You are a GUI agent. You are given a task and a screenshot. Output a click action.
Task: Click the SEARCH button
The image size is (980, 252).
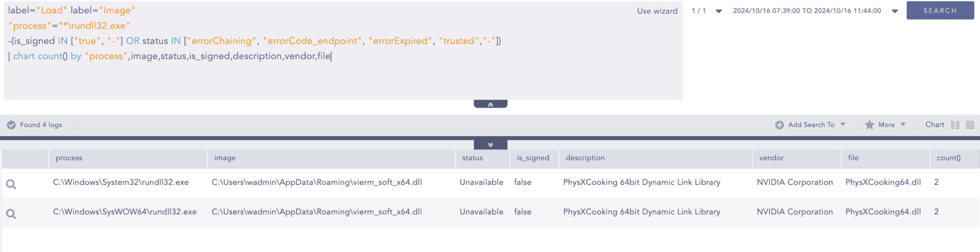point(940,11)
